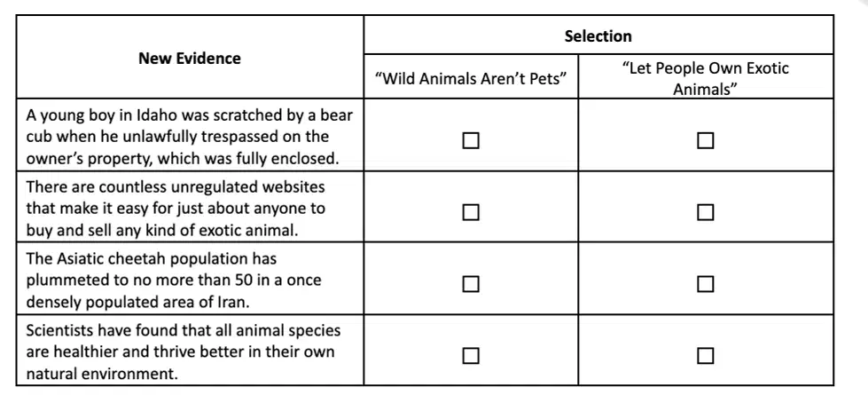Click the "Let People Own Exotic Animals" column heading

pos(705,79)
